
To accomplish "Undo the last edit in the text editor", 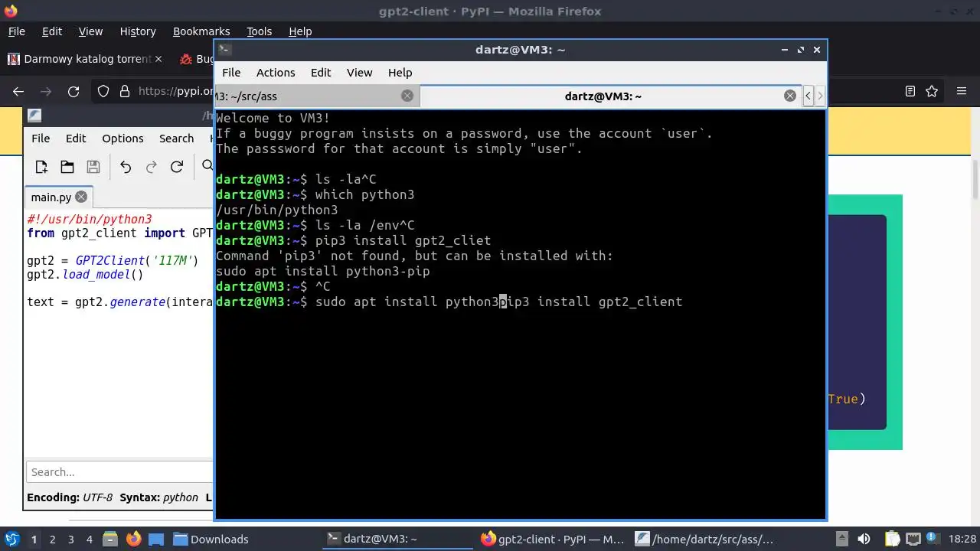I will 126,167.
